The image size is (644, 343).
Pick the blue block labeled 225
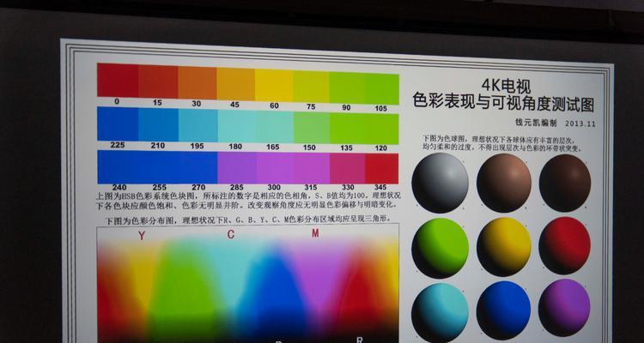(118, 123)
